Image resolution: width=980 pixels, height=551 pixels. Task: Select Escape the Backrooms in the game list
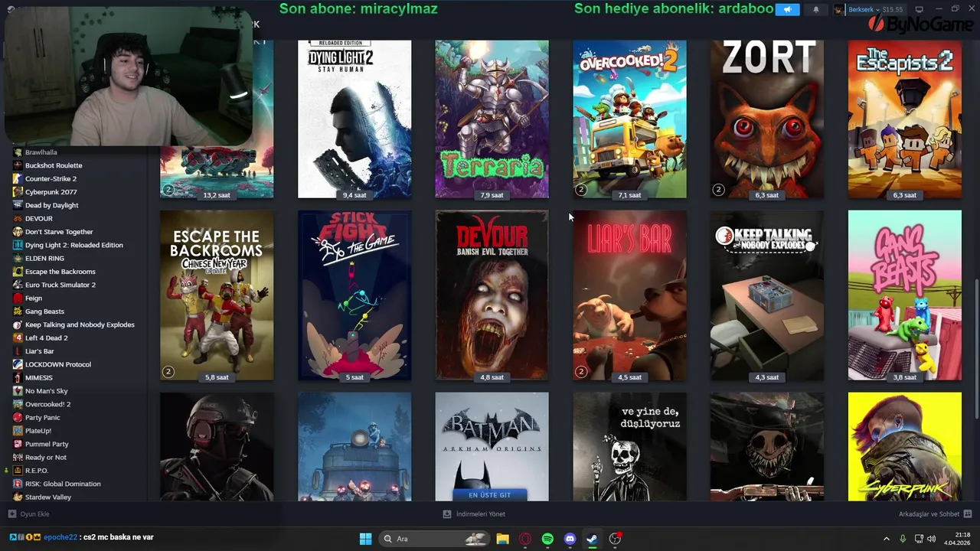click(x=60, y=272)
